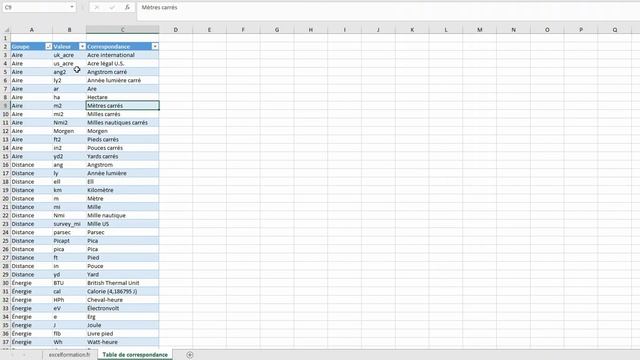Viewport: 640px width, 360px height.
Task: Select column B header
Action: tap(69, 30)
